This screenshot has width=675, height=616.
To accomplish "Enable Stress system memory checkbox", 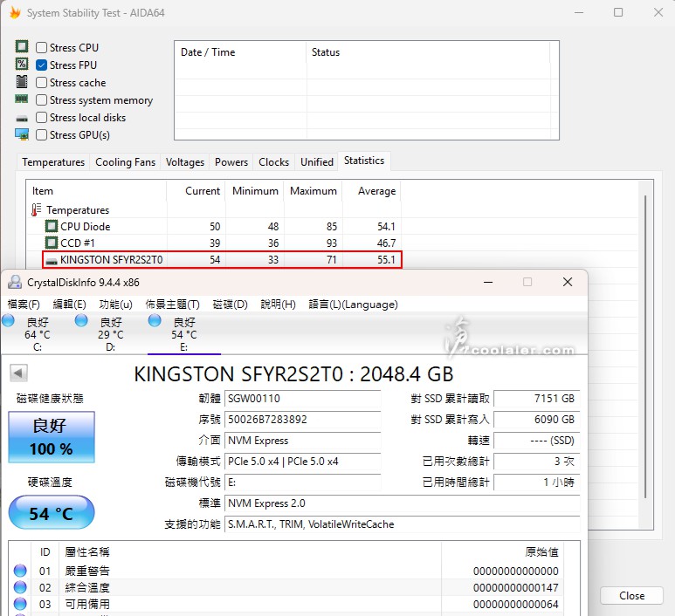I will [41, 100].
